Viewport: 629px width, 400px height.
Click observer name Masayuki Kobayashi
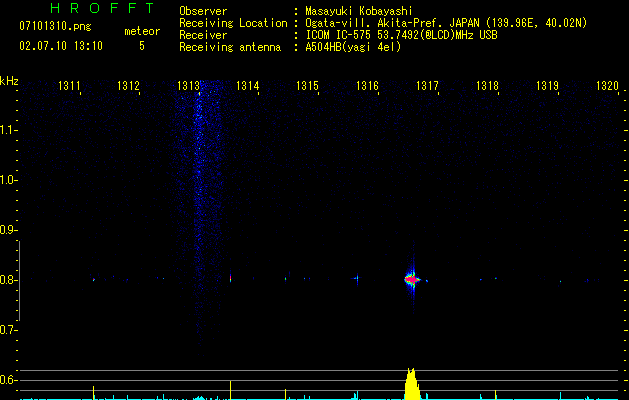(x=359, y=11)
